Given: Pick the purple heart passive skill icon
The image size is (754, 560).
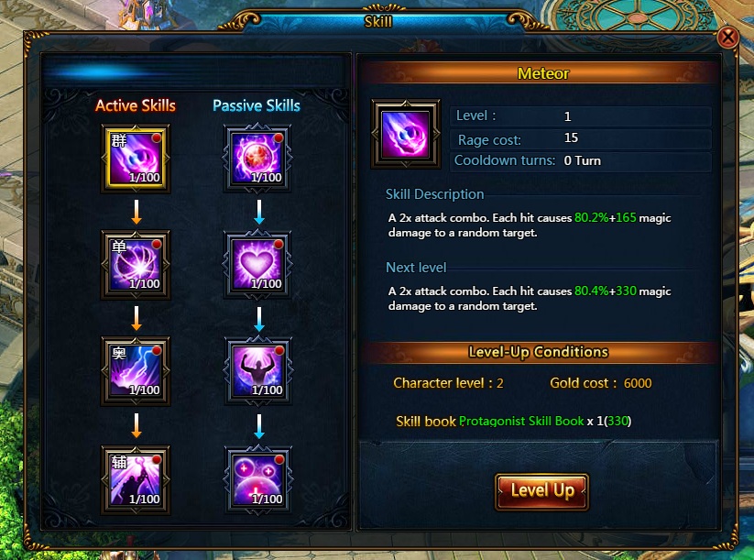Looking at the screenshot, I should (257, 265).
